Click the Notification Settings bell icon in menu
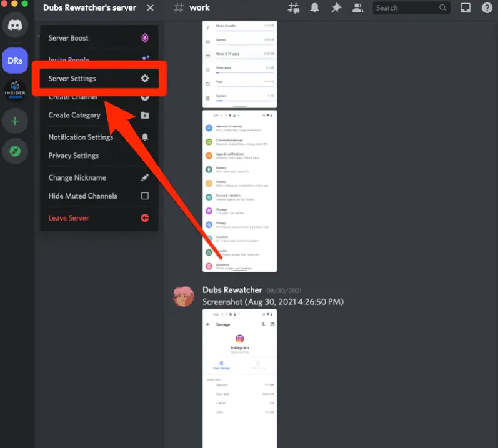Image resolution: width=498 pixels, height=448 pixels. (x=145, y=137)
